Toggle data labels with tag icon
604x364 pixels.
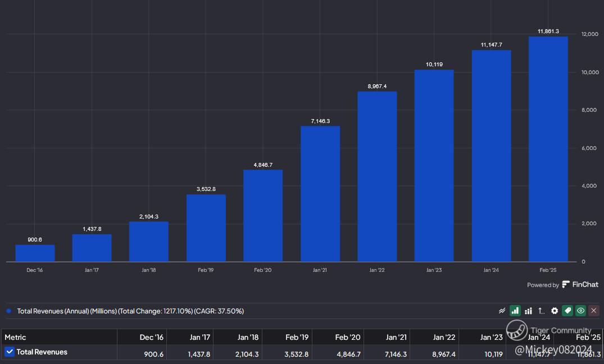[567, 311]
